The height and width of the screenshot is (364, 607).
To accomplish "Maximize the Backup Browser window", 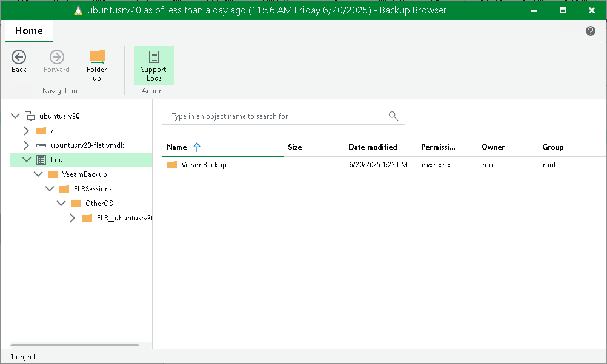I will point(563,10).
